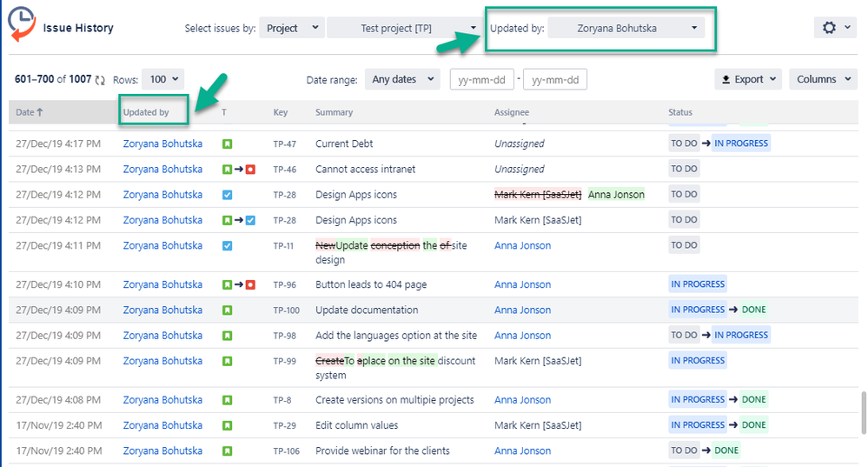Open Zoryana Bohutska link in TP-100 row
Image resolution: width=868 pixels, height=467 pixels.
pos(162,310)
